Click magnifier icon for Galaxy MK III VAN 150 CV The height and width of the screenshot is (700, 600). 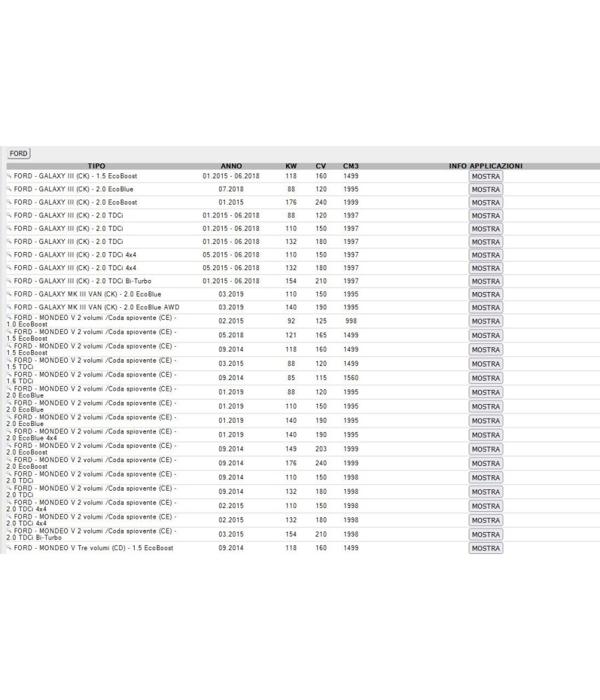[9, 294]
